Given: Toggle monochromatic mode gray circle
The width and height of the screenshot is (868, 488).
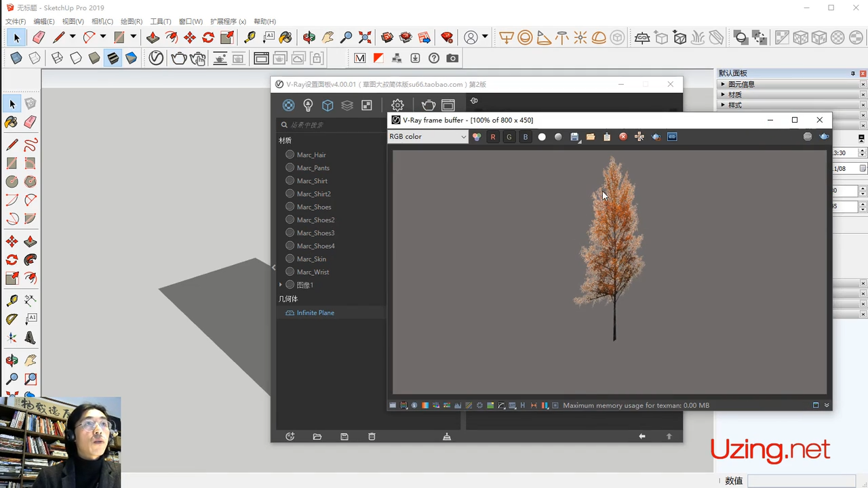Looking at the screenshot, I should 558,137.
